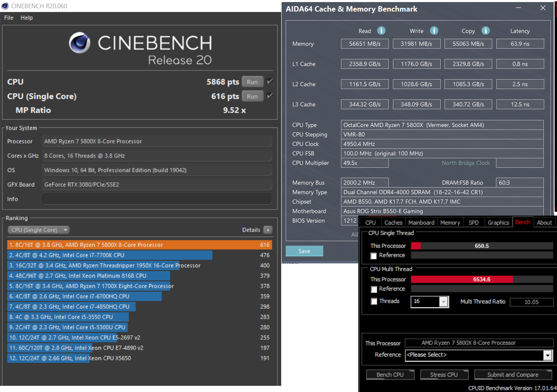Click CPU Multiplier value 49.5x
The width and height of the screenshot is (557, 392).
click(365, 163)
